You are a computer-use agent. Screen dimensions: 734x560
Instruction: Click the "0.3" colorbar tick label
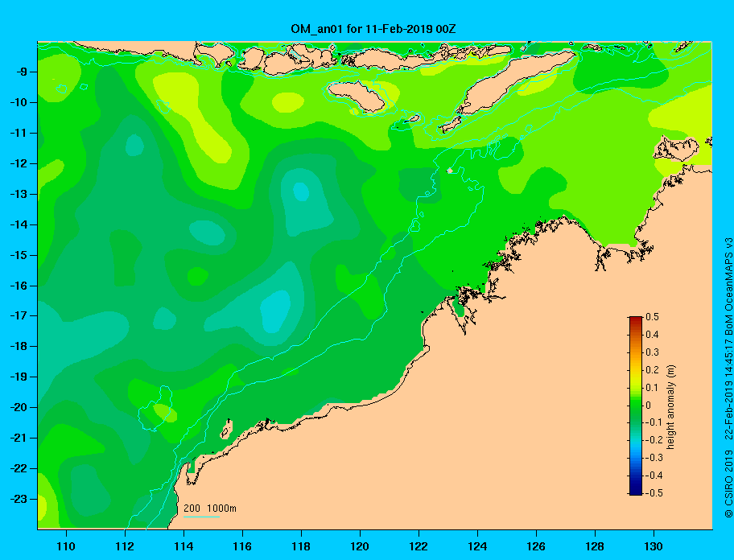pyautogui.click(x=652, y=352)
